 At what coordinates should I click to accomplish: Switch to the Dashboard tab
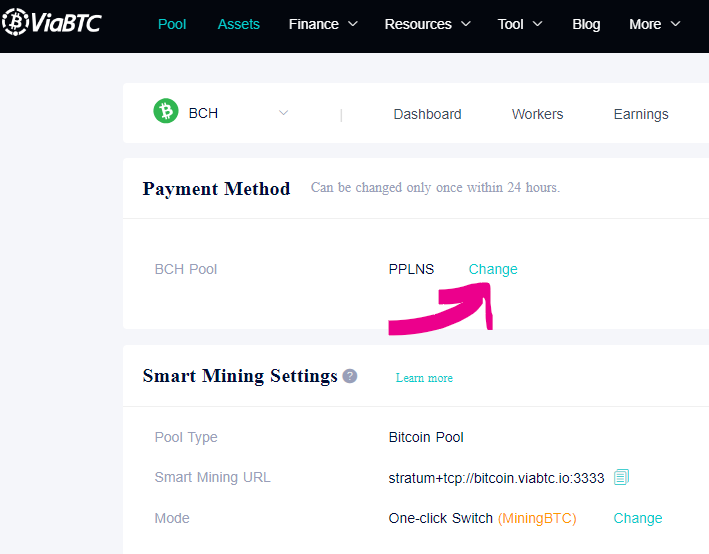tap(427, 114)
